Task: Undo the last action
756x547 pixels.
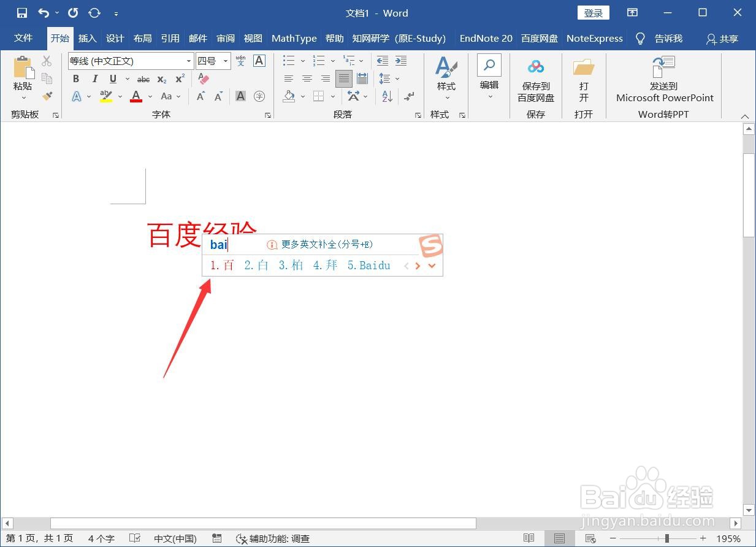Action: click(x=44, y=13)
